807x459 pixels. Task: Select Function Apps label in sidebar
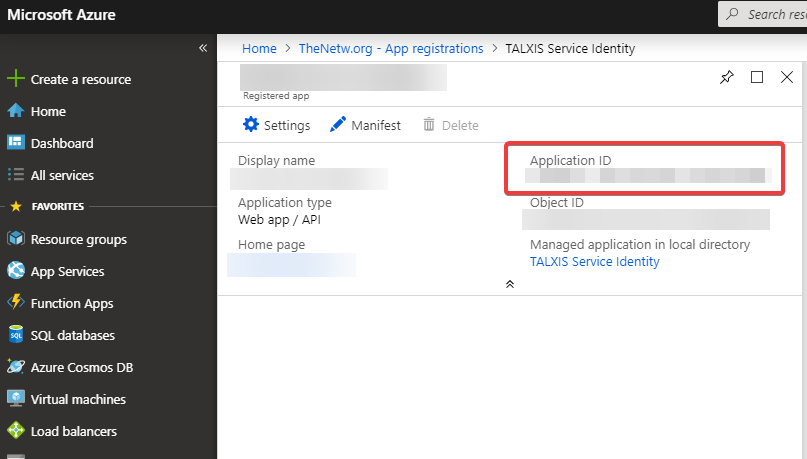tap(72, 304)
